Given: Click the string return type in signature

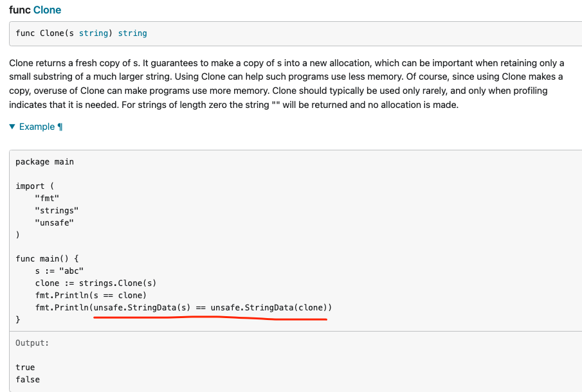Looking at the screenshot, I should pos(132,33).
